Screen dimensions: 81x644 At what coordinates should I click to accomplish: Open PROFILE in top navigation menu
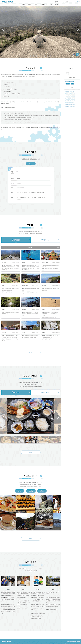30,5
